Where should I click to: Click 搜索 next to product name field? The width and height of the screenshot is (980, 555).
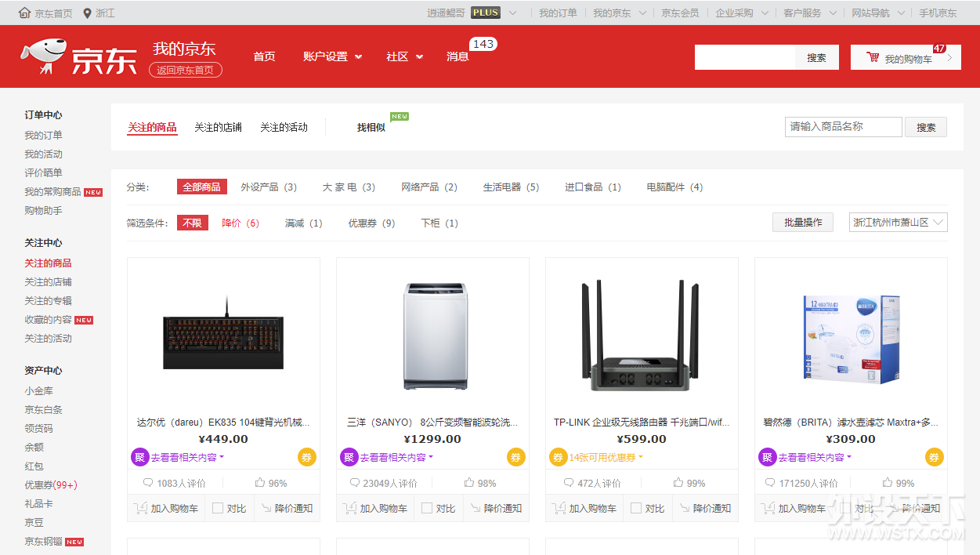coord(926,127)
